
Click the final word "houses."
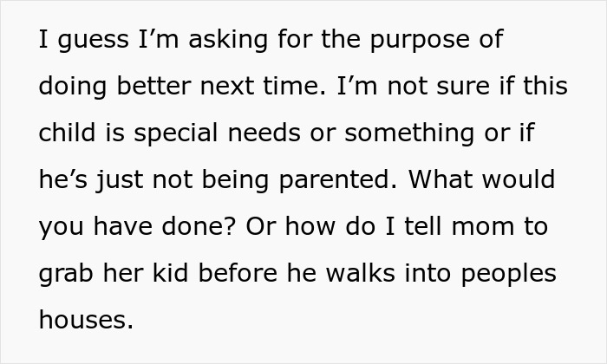click(x=87, y=322)
